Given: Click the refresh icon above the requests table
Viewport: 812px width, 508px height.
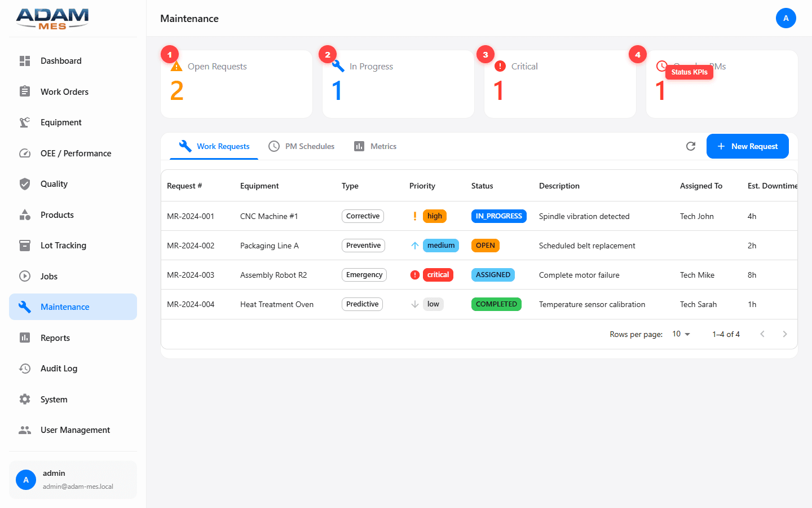Looking at the screenshot, I should tap(691, 146).
